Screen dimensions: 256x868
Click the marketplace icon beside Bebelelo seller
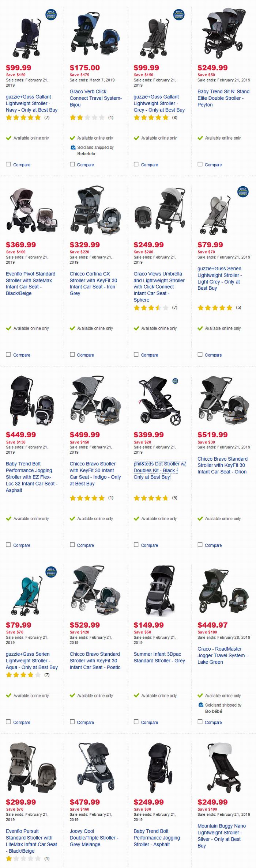(x=73, y=147)
